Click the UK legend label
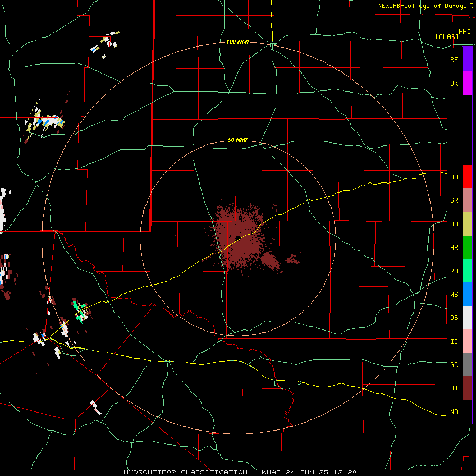Screen dimensions: 476x476 coord(454,83)
